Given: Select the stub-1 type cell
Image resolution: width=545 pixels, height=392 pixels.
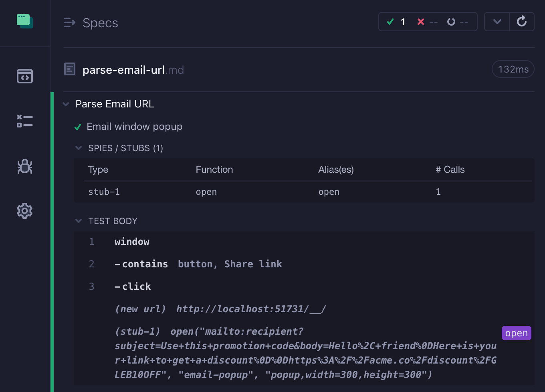Looking at the screenshot, I should [x=104, y=192].
